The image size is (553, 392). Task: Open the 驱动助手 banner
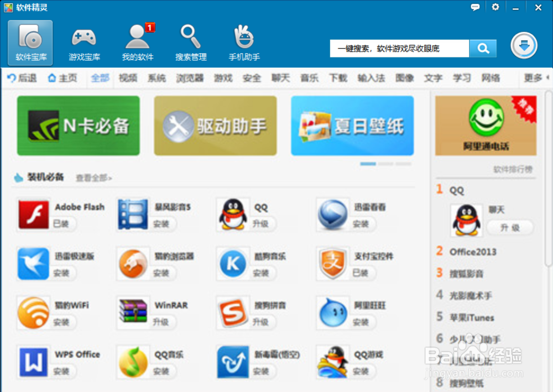click(215, 126)
